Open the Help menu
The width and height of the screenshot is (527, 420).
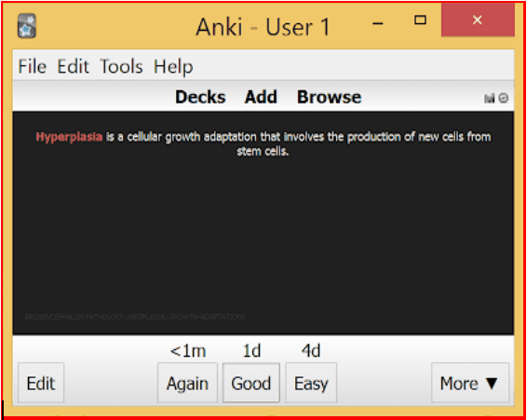click(x=173, y=67)
